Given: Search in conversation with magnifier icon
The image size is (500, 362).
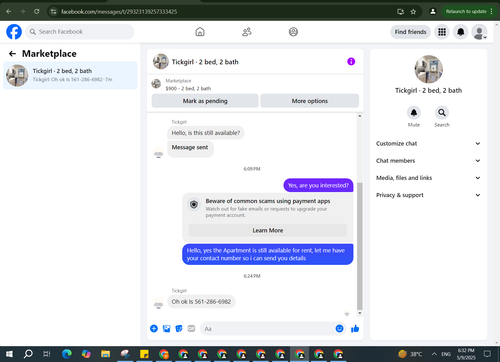Looking at the screenshot, I should coord(442,113).
